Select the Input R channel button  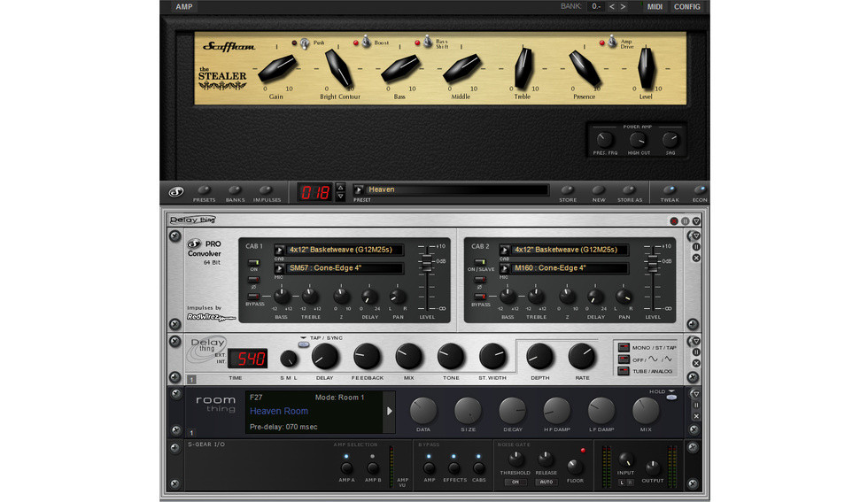pos(630,483)
